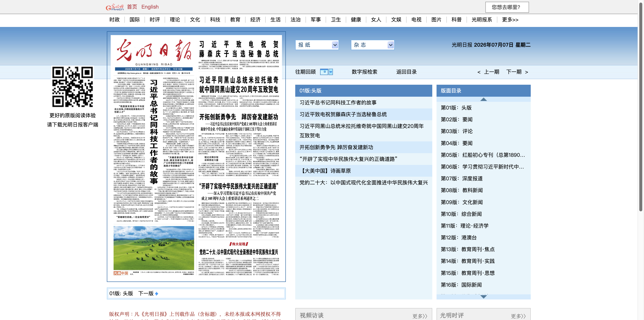Open the 科普 menu item
The image size is (644, 320).
coord(457,19)
